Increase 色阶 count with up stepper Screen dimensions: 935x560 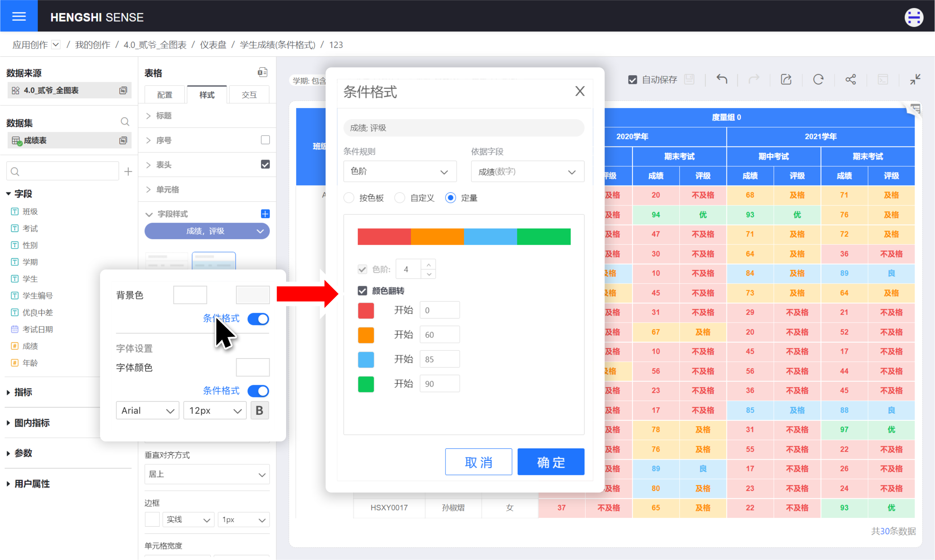(429, 264)
